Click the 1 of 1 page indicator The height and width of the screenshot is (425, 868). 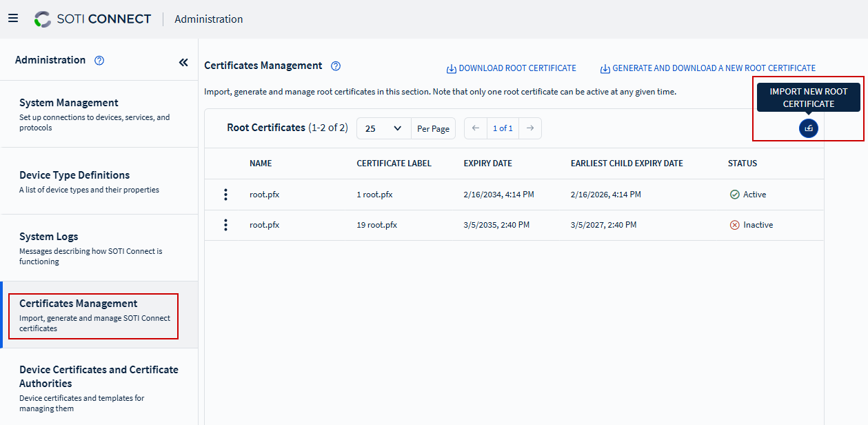pyautogui.click(x=503, y=128)
